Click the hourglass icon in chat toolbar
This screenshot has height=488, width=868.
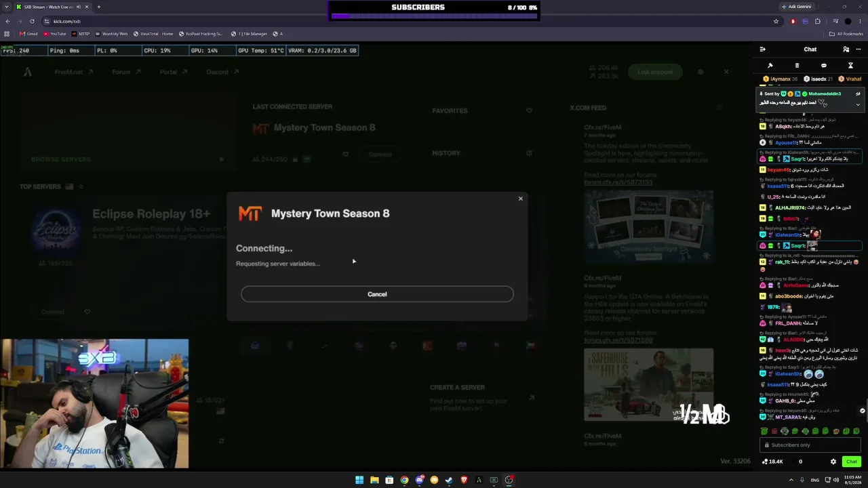tap(850, 66)
